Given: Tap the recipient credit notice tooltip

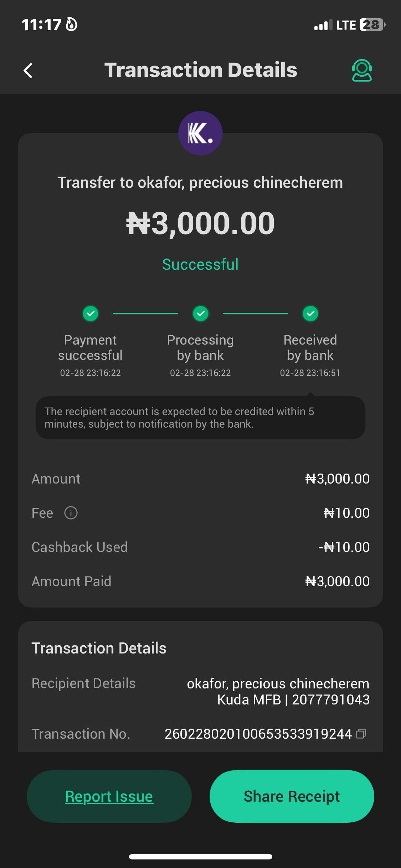Looking at the screenshot, I should [200, 418].
